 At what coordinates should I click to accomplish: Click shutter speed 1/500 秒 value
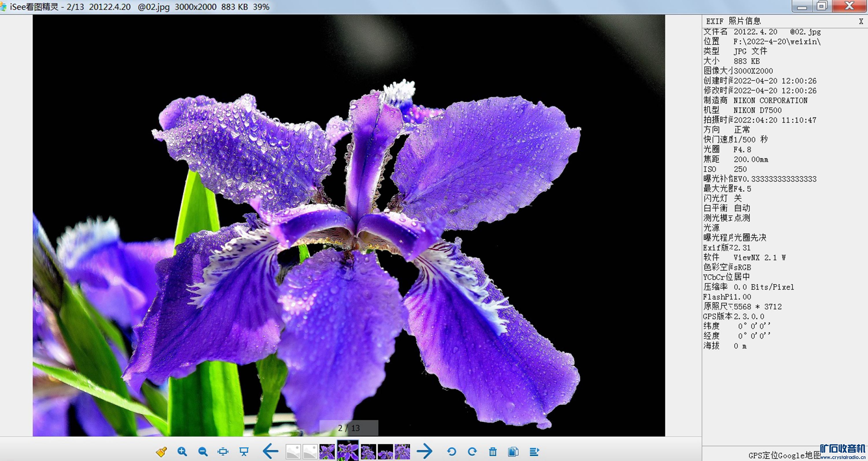point(751,140)
